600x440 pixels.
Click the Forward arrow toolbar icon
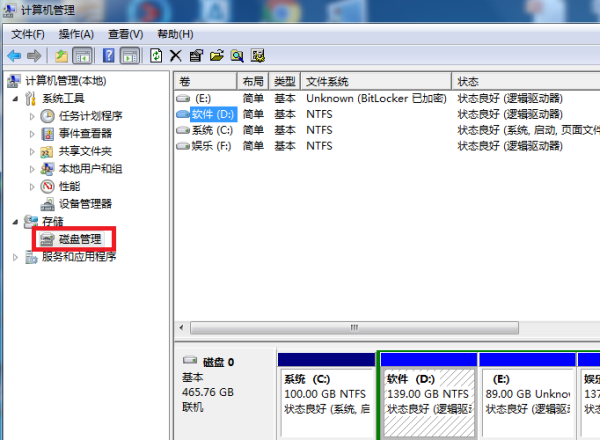(x=34, y=56)
